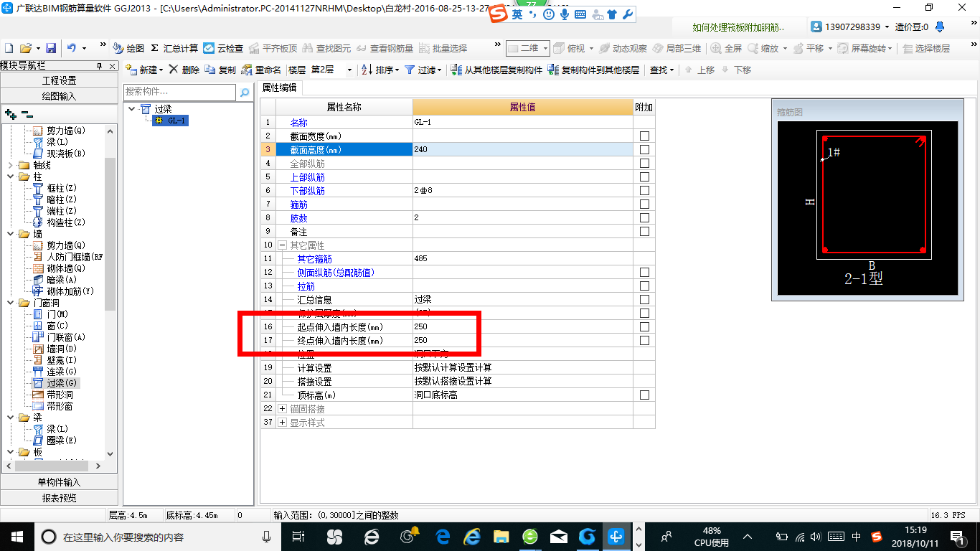Click the 起点伸入墙内长度 value 250

click(x=522, y=326)
